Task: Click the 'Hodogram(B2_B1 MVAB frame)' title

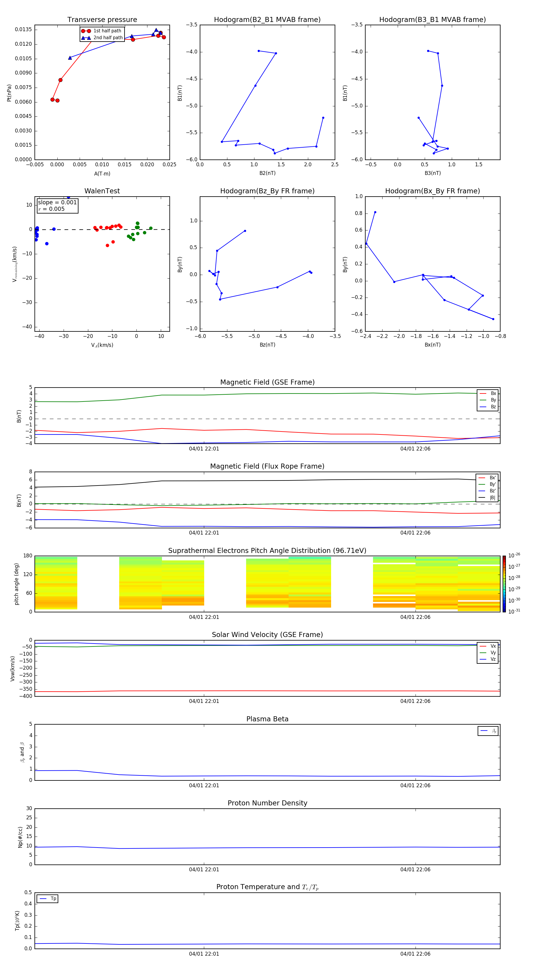Action: point(267,19)
